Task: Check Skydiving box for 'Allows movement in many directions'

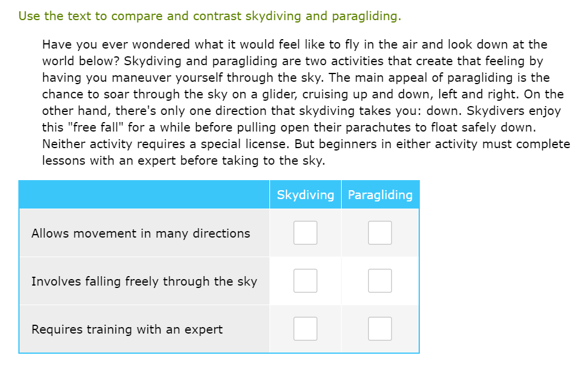Action: tap(305, 233)
